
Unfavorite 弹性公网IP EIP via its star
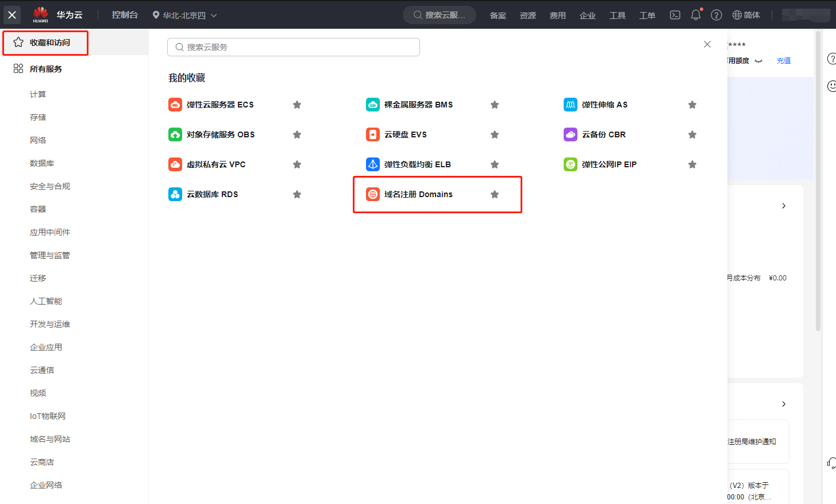pyautogui.click(x=692, y=164)
